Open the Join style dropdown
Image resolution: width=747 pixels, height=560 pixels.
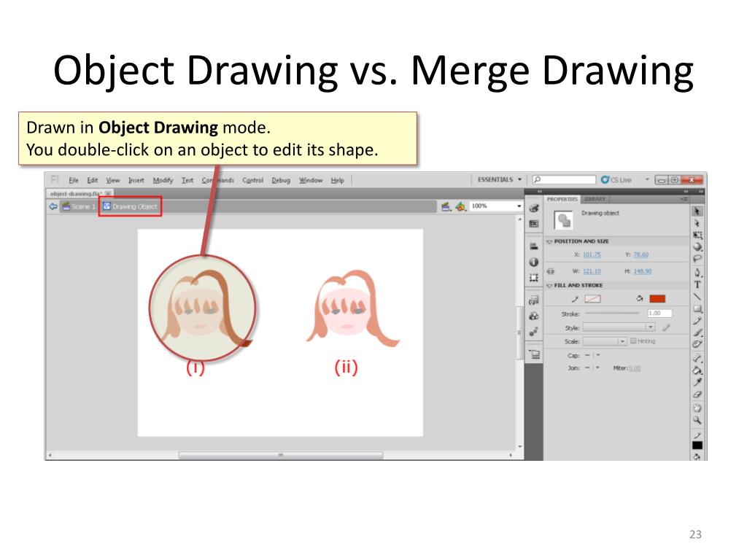point(592,367)
